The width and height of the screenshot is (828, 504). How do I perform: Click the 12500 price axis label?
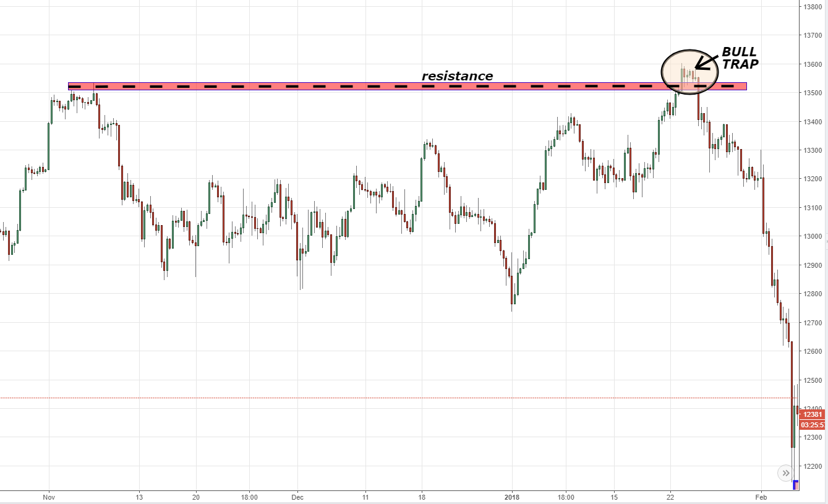pos(813,380)
